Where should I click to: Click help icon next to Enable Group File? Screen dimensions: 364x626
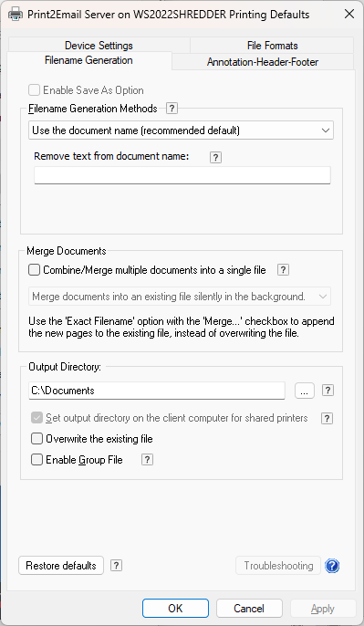click(x=147, y=460)
